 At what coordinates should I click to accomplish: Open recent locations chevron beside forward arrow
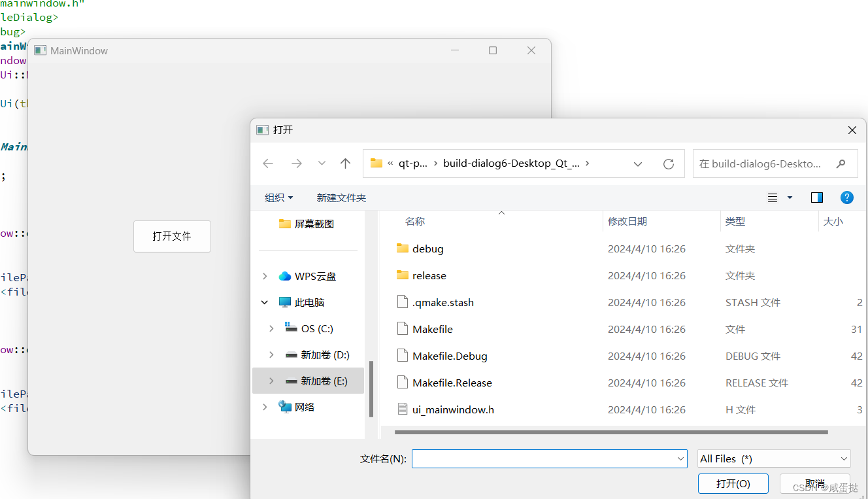pos(322,163)
